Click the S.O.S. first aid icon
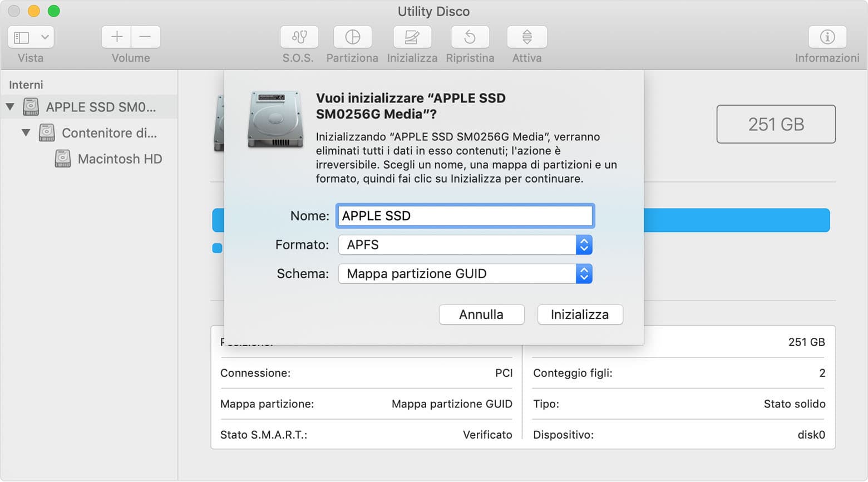 299,37
